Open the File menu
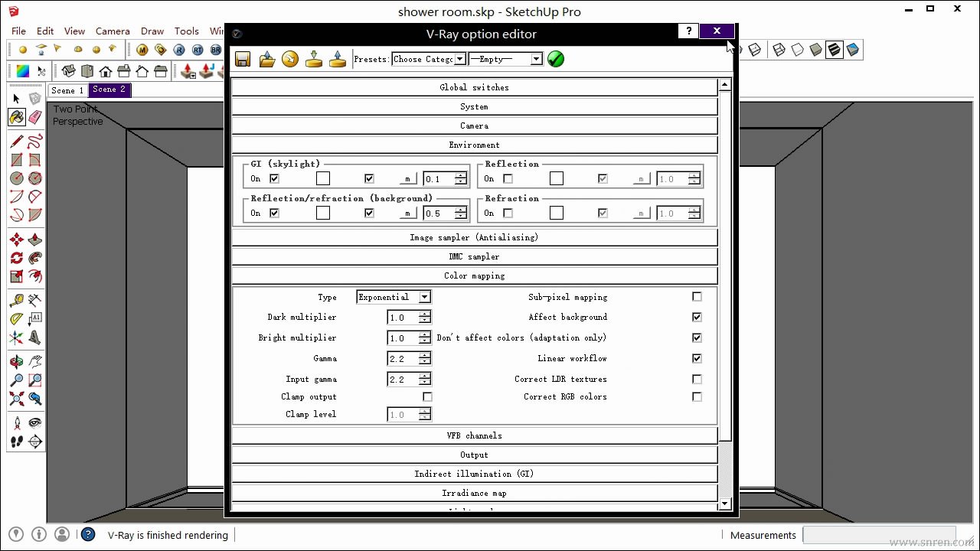The height and width of the screenshot is (551, 980). click(18, 31)
